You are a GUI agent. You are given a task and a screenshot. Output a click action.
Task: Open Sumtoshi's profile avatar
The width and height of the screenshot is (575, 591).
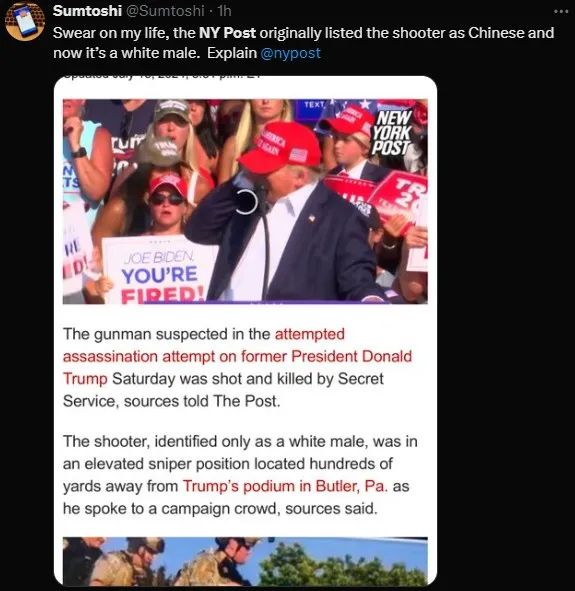coord(24,21)
